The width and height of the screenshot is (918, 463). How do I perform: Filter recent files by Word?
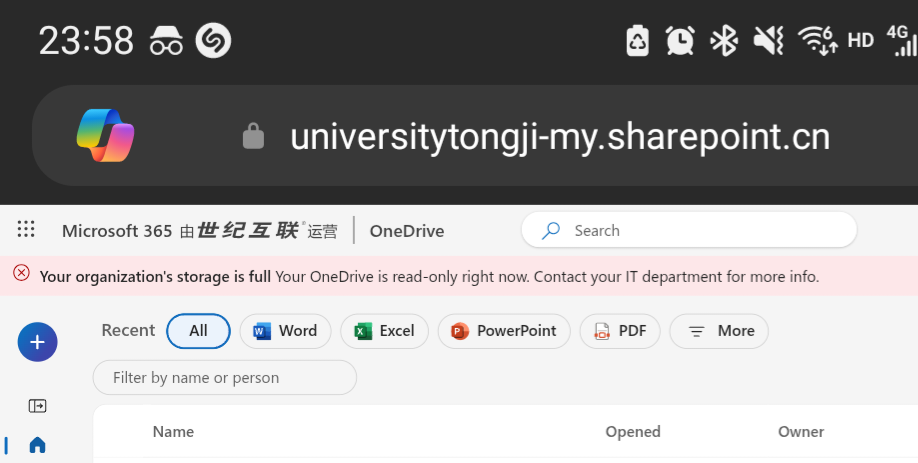pos(285,331)
